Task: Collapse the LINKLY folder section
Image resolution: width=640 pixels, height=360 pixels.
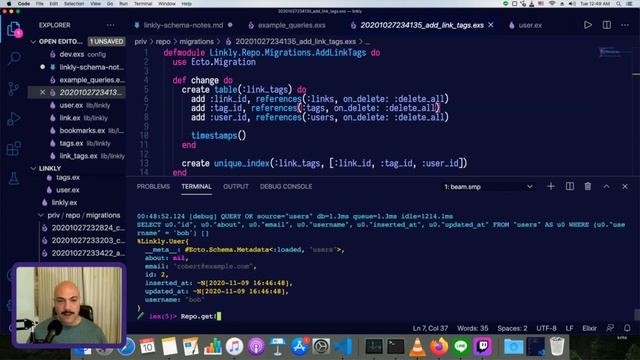Action: point(33,168)
